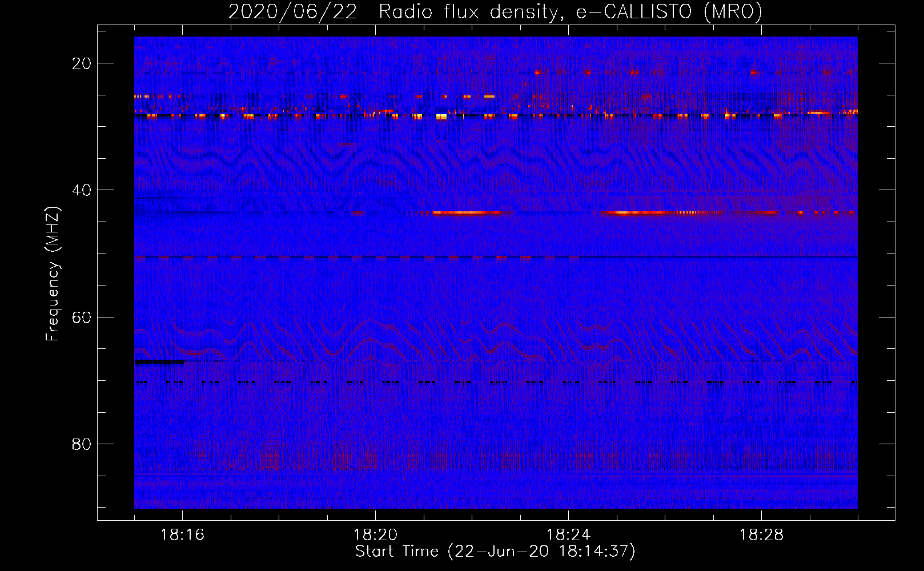Click the plot title '2020/06/22 Radio flux density, e-CALLISTO (MRO)'

(x=495, y=11)
